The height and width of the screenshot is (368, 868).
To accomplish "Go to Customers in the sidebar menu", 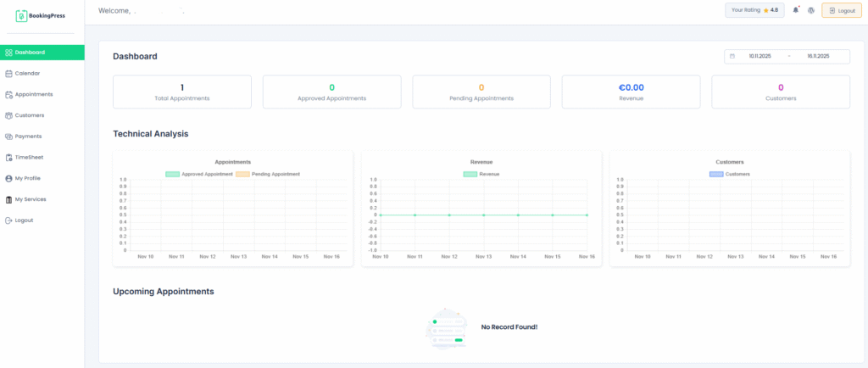I will pos(30,115).
